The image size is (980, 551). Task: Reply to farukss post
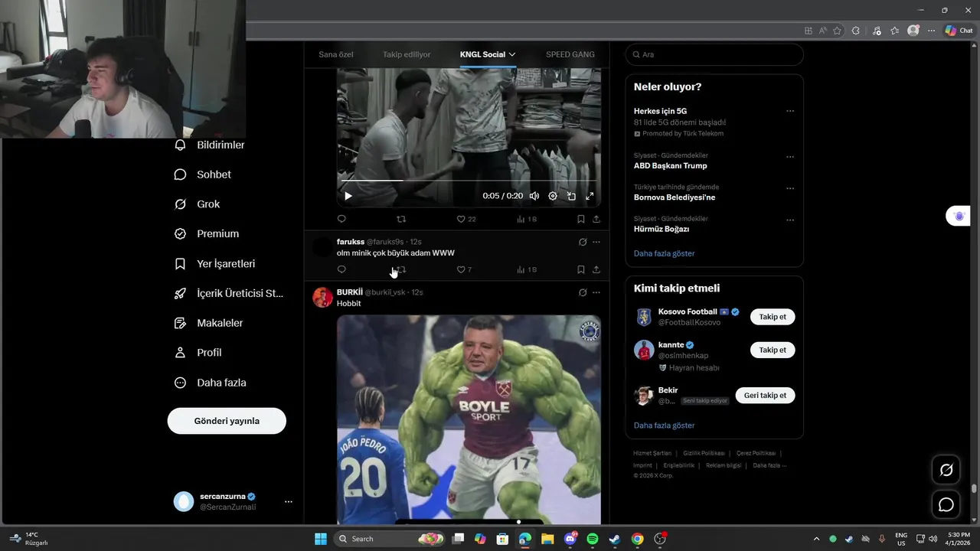pos(341,269)
